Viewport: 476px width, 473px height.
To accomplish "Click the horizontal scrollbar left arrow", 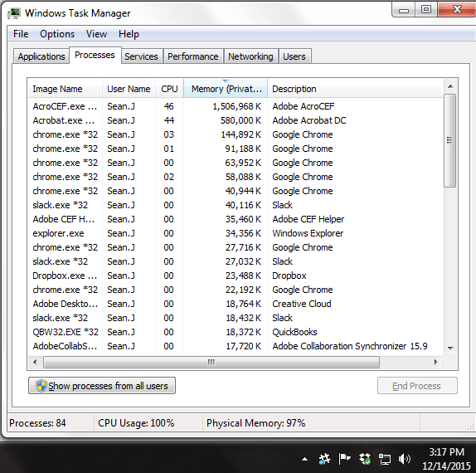I will coord(35,362).
